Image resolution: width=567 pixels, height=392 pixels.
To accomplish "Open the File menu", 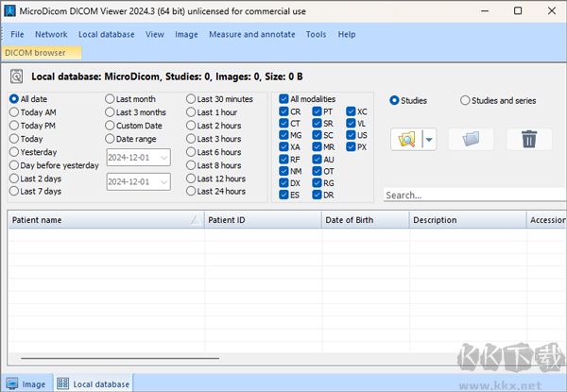I will click(17, 34).
